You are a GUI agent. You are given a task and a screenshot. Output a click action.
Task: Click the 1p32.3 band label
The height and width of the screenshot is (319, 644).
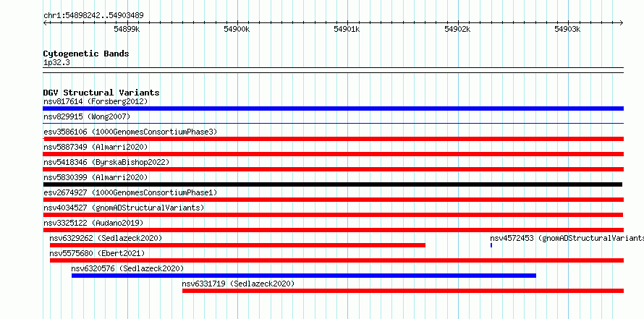(56, 63)
